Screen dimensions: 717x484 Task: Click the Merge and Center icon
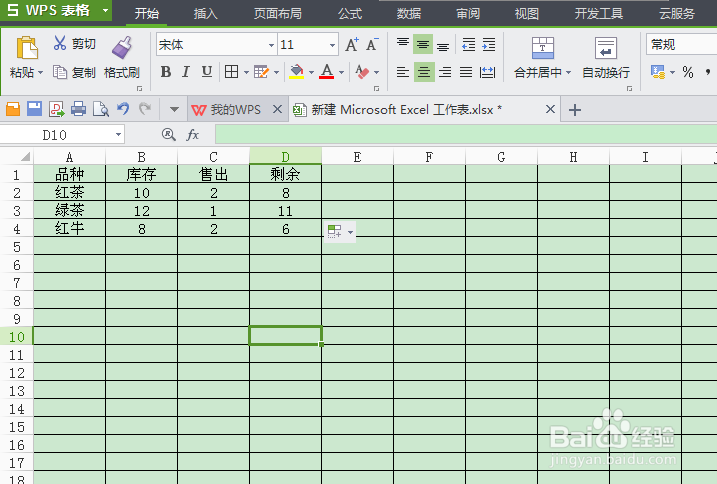pos(543,48)
